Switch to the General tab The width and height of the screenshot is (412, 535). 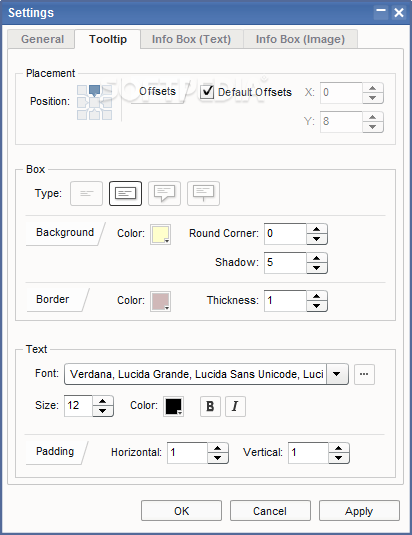[42, 39]
